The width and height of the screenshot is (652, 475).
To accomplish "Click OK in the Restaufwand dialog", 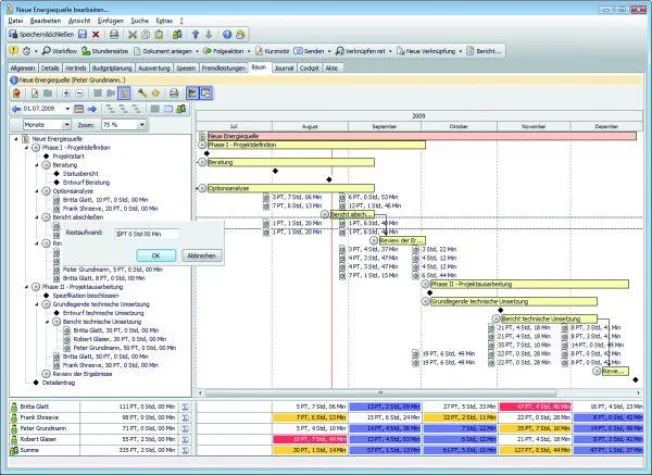I will pos(155,256).
